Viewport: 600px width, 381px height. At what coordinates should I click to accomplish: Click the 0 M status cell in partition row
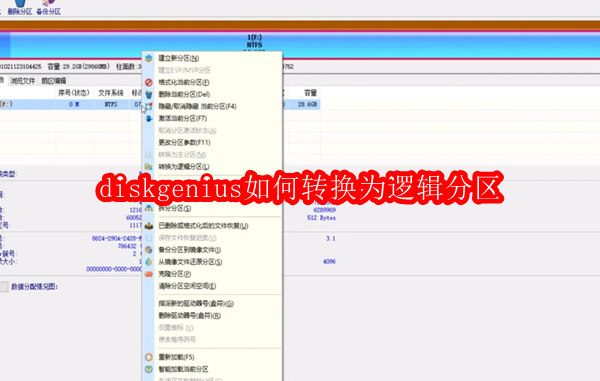click(x=74, y=104)
